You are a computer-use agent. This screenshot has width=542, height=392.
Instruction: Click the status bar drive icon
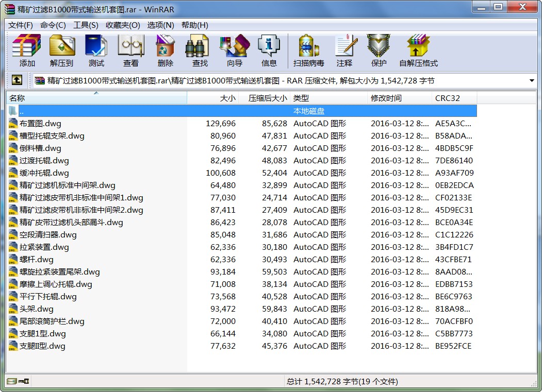click(11, 381)
